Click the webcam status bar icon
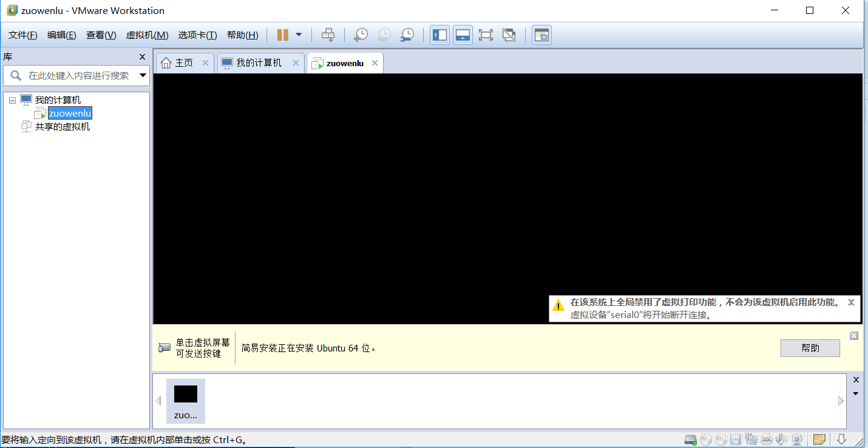The image size is (868, 448). coord(797,440)
